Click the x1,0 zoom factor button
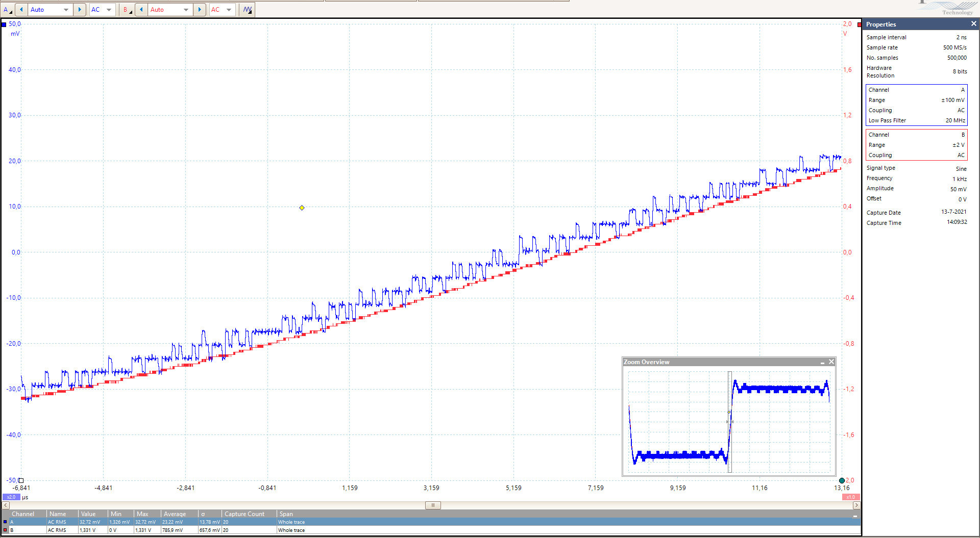 [851, 497]
